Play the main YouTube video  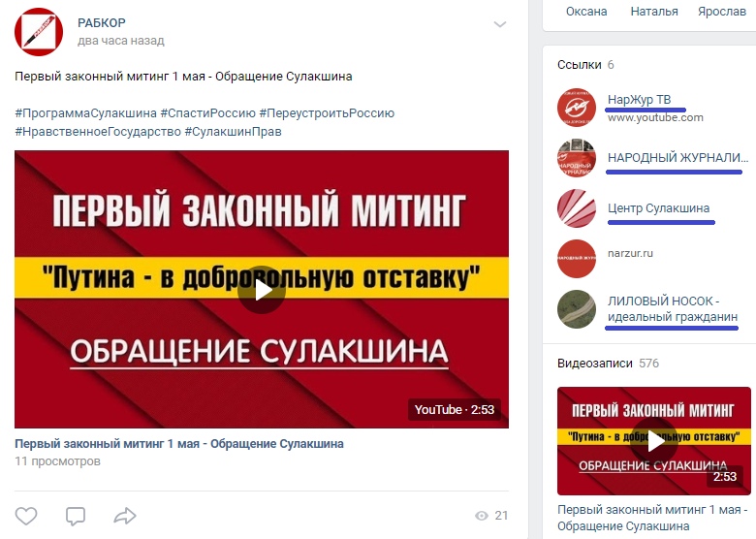262,290
